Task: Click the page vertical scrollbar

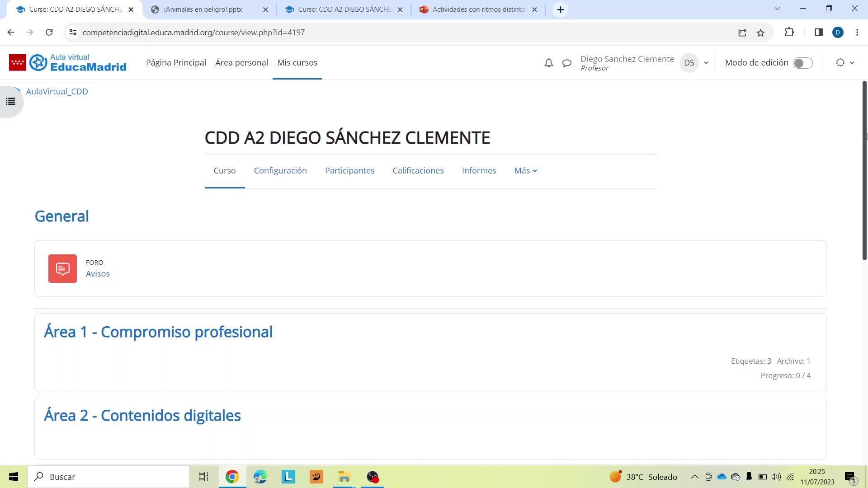Action: (864, 171)
